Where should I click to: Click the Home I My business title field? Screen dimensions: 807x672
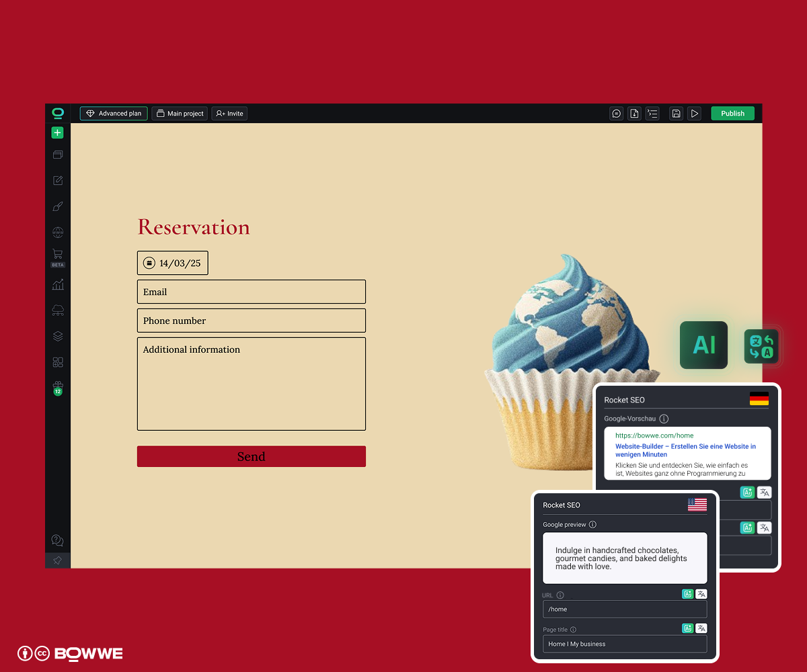pos(625,644)
